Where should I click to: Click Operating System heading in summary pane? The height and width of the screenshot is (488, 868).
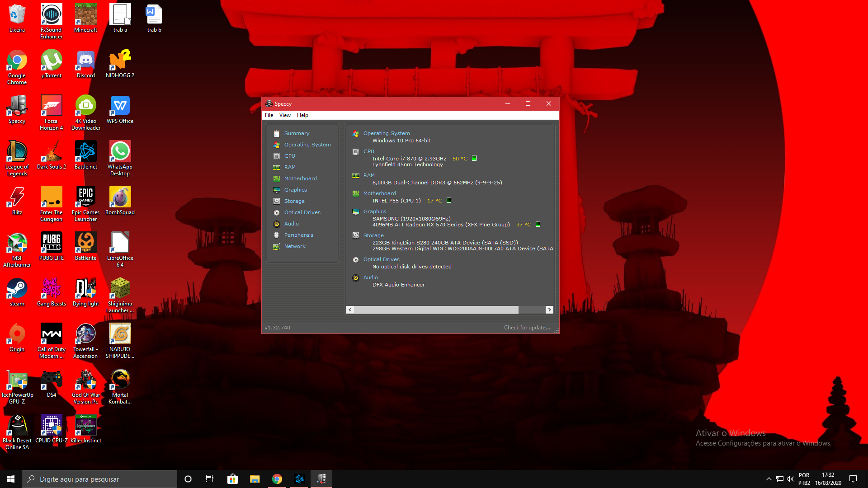click(387, 133)
